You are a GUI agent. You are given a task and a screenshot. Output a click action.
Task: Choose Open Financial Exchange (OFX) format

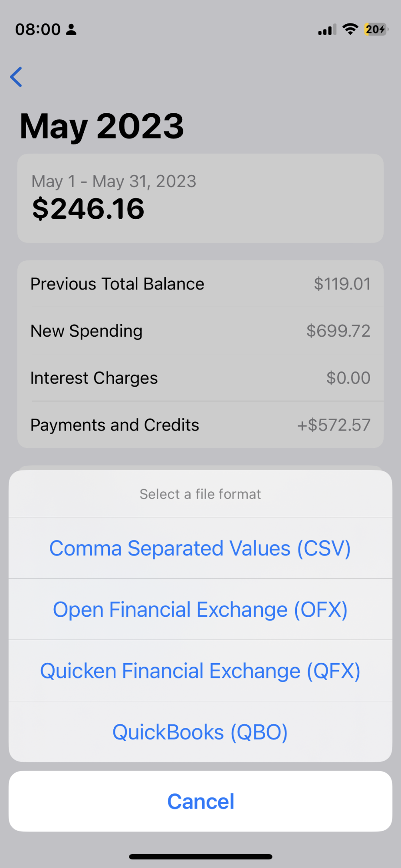pos(200,609)
